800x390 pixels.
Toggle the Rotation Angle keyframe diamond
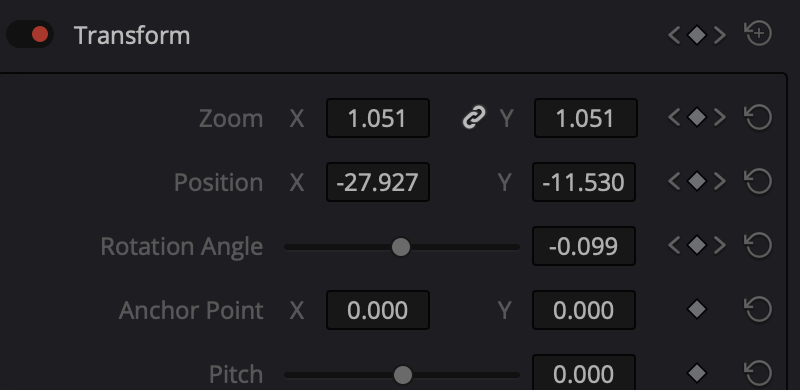point(697,246)
